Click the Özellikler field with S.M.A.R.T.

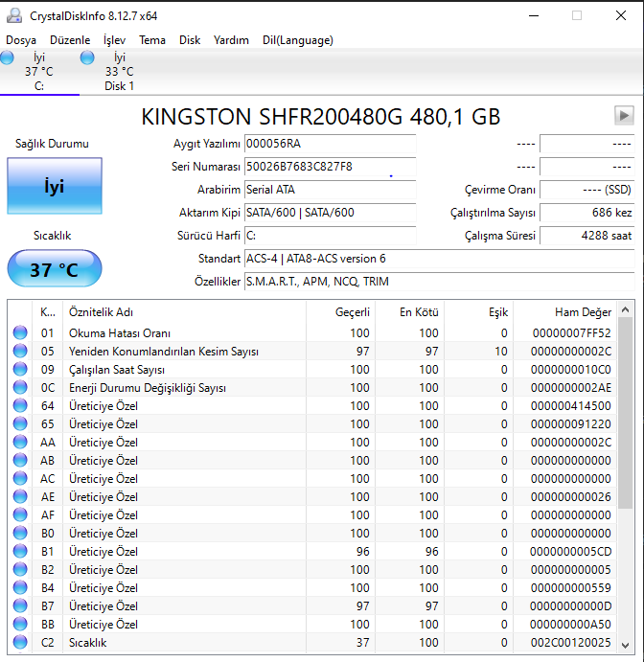[439, 281]
